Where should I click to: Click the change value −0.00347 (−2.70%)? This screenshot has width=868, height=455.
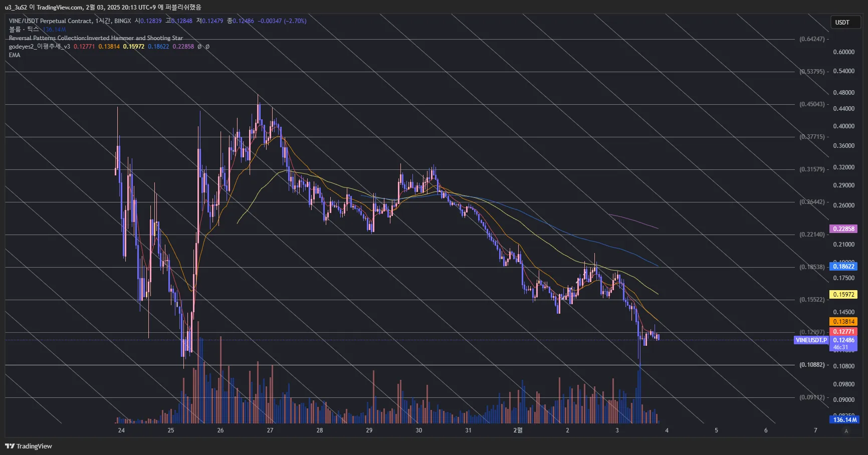(282, 21)
